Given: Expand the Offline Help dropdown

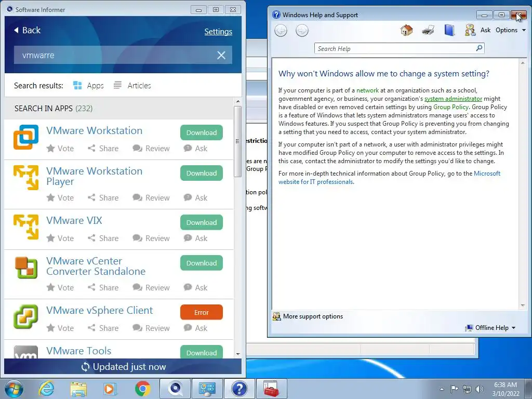Looking at the screenshot, I should [490, 328].
